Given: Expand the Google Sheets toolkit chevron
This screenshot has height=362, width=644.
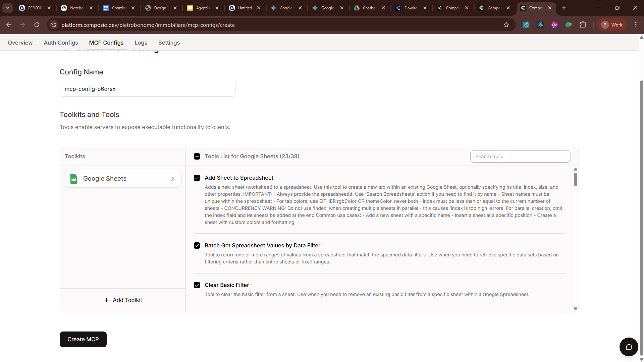Looking at the screenshot, I should [x=172, y=179].
